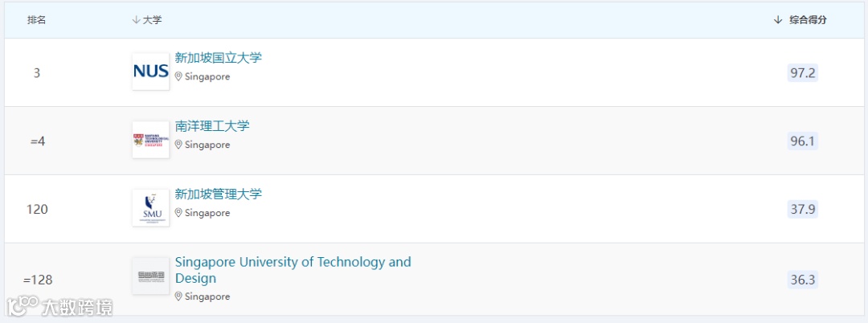Open Singapore University of Technology and Design link
Viewport: 868px width, 323px height.
tap(293, 263)
